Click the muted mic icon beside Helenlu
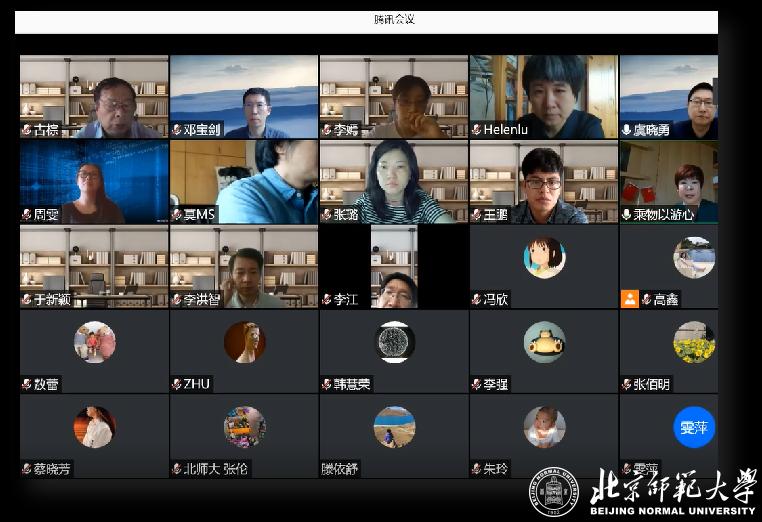 point(477,130)
